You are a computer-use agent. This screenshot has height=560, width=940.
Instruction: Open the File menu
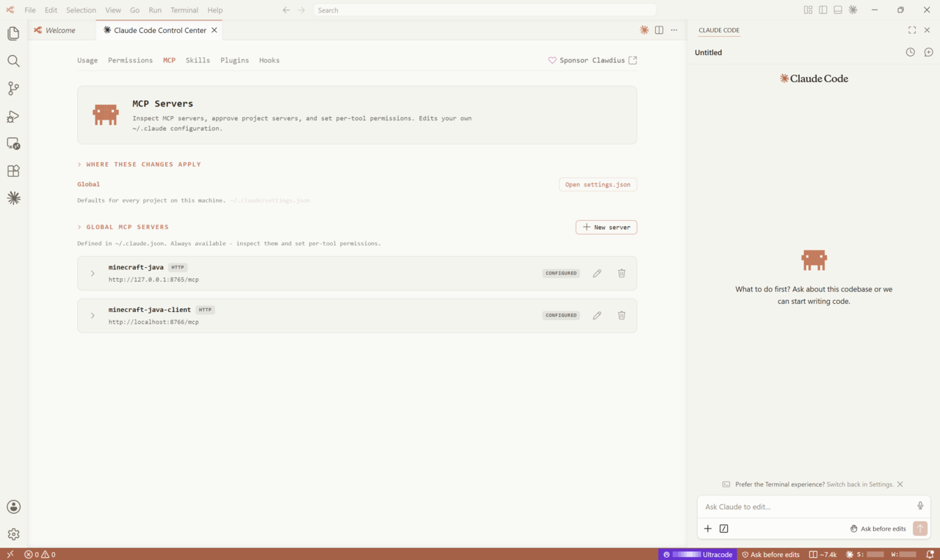[30, 10]
